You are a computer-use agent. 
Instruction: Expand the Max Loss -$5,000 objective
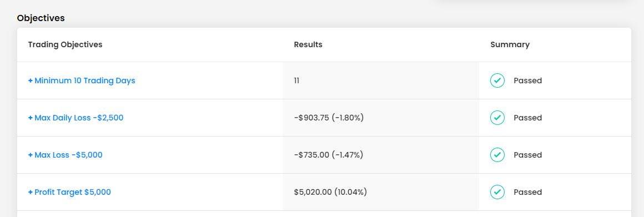[x=66, y=155]
